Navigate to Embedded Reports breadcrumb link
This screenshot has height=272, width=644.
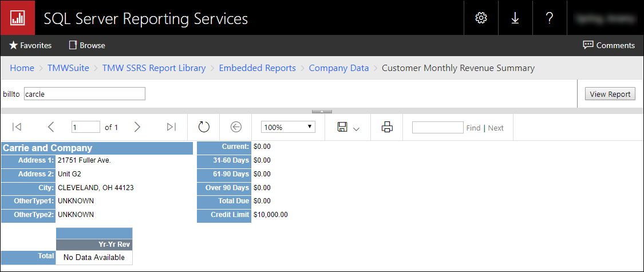click(257, 68)
